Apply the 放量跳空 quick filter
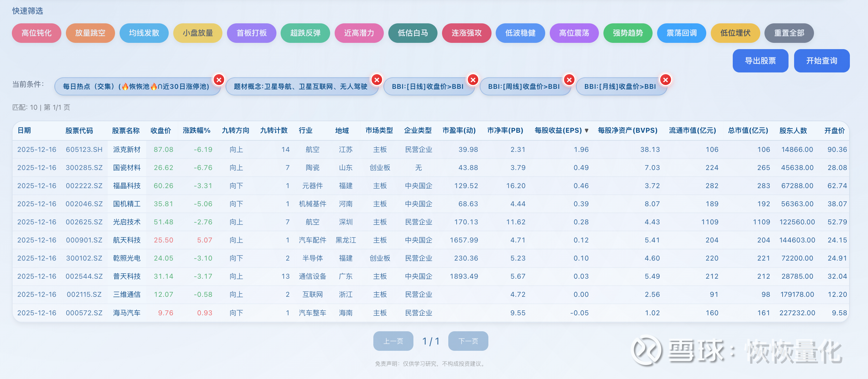This screenshot has width=868, height=379. pos(90,33)
